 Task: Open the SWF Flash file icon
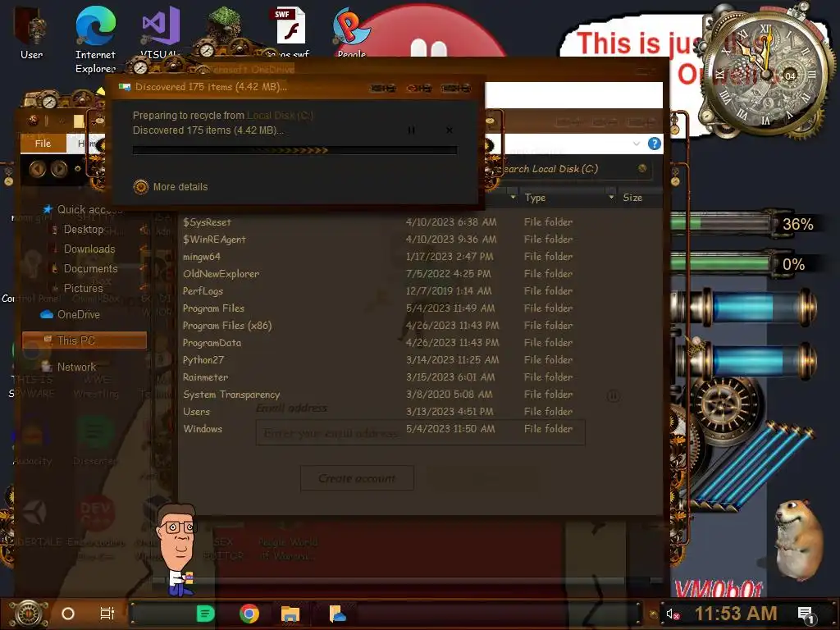[x=290, y=30]
